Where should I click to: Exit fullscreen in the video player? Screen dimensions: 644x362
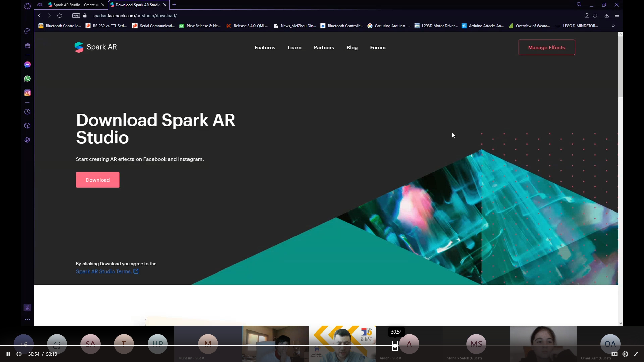(636, 354)
